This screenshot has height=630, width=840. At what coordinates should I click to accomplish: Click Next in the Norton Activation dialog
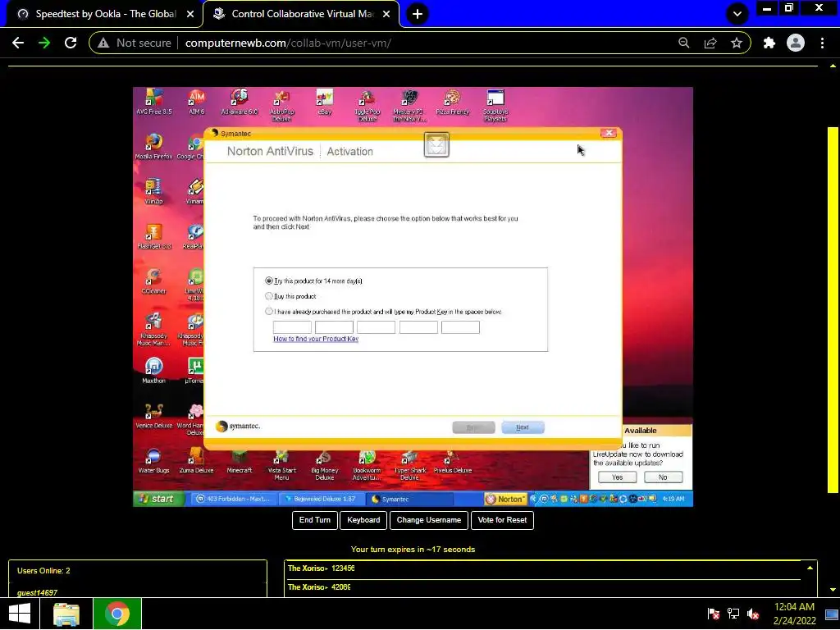pos(523,427)
